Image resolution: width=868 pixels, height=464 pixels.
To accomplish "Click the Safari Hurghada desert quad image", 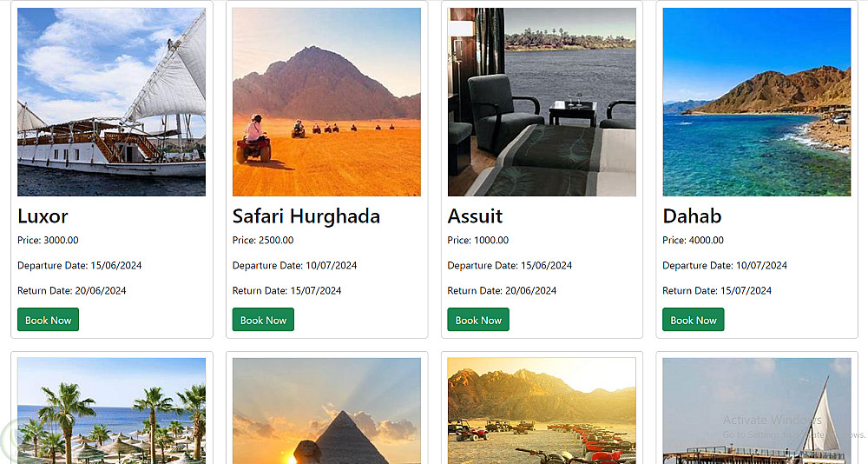I will point(326,102).
